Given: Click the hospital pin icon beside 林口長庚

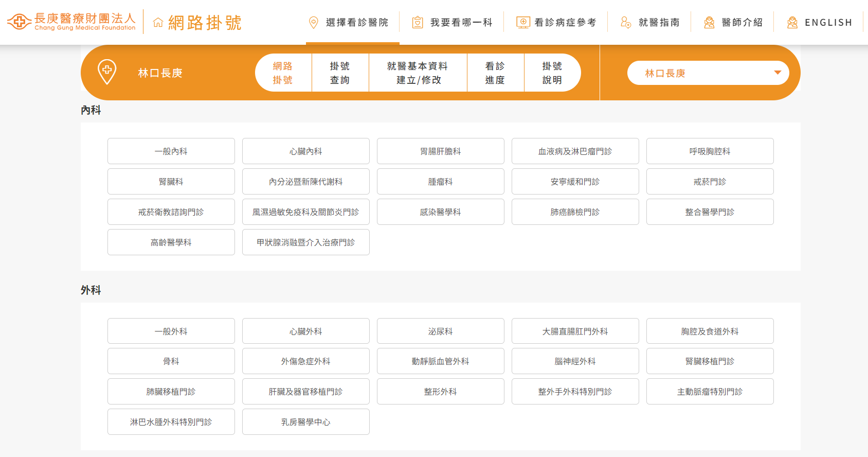Looking at the screenshot, I should (107, 72).
